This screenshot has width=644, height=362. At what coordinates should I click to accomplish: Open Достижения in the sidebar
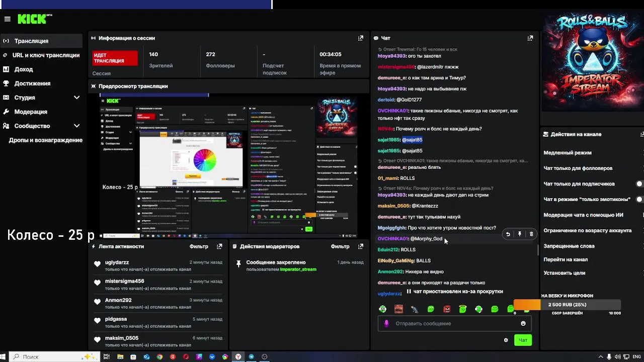pyautogui.click(x=41, y=83)
